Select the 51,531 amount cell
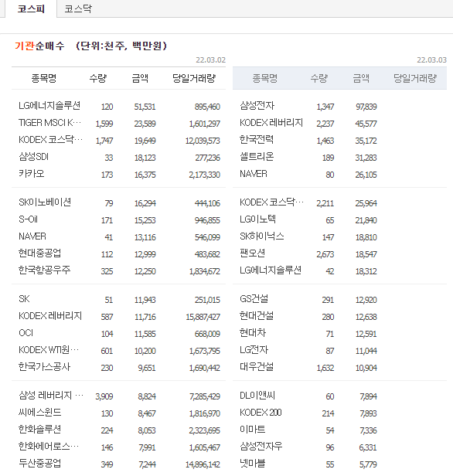The height and width of the screenshot is (476, 453). coord(145,107)
